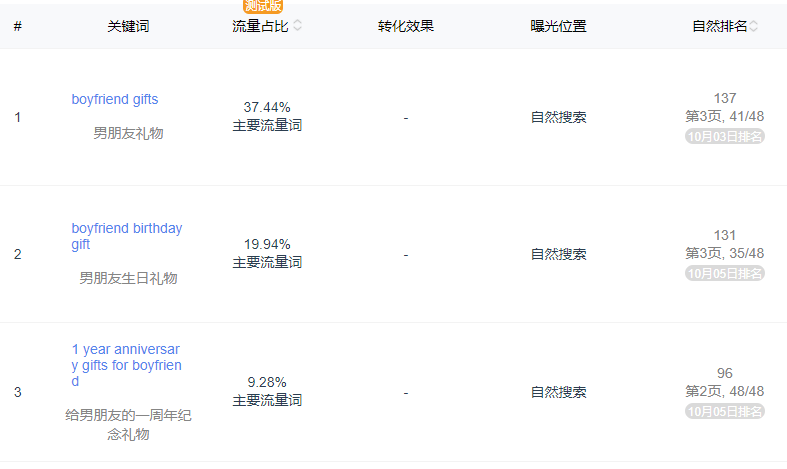This screenshot has width=787, height=469.
Task: Open the boyfriend gifts keyword link
Action: (114, 99)
